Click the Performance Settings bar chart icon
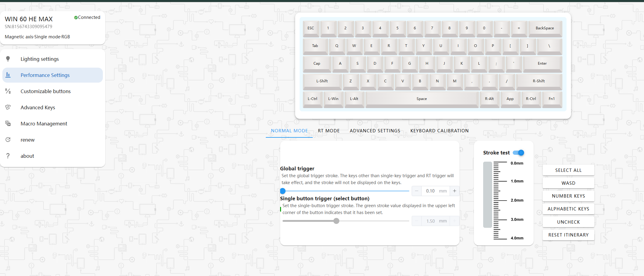644x276 pixels. coord(8,75)
